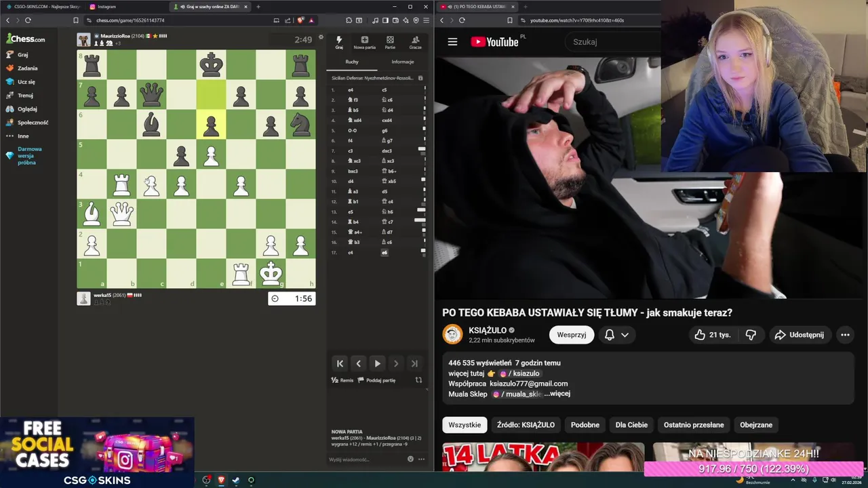Open Trenuj training section
868x488 pixels.
[20, 95]
